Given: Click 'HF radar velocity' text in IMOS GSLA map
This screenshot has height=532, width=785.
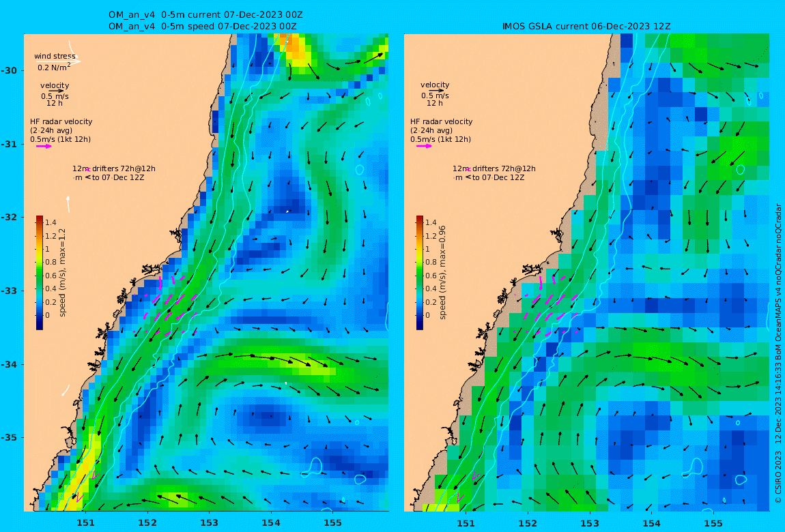Looking at the screenshot, I should (441, 121).
